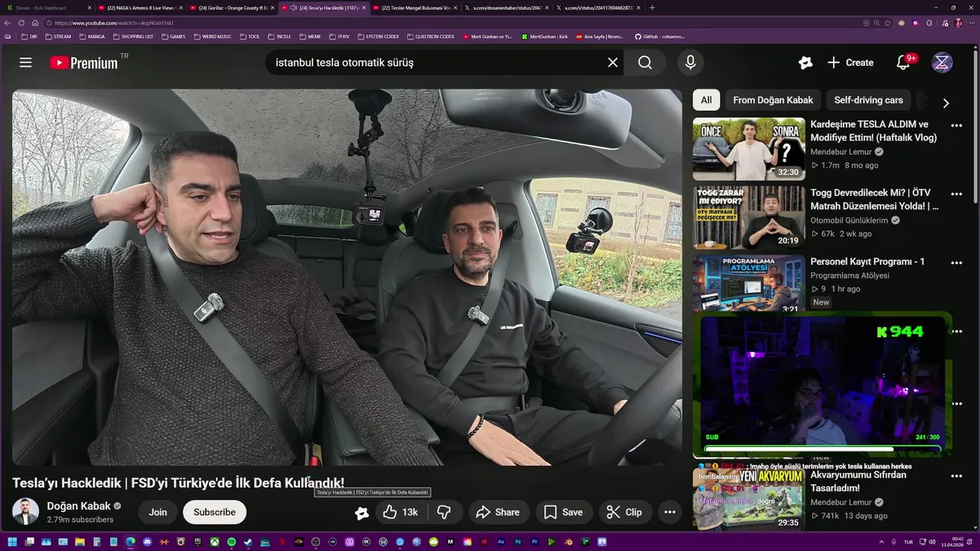Screen dimensions: 980x551
Task: Like the video with thumbs up
Action: pyautogui.click(x=400, y=512)
